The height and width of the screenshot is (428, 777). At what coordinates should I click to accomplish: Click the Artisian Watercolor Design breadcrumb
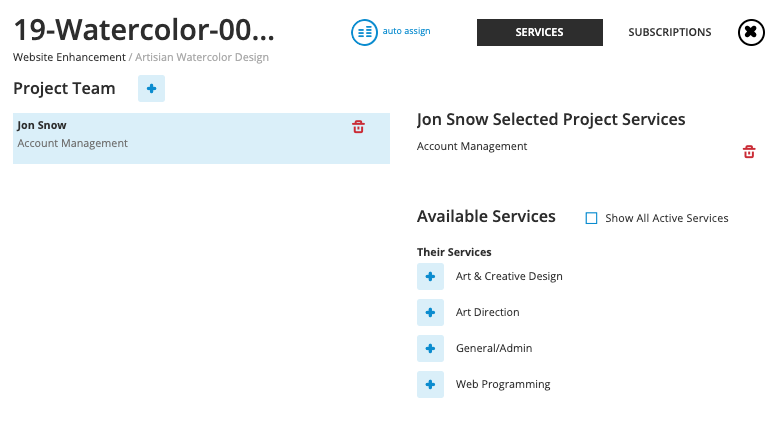(201, 57)
